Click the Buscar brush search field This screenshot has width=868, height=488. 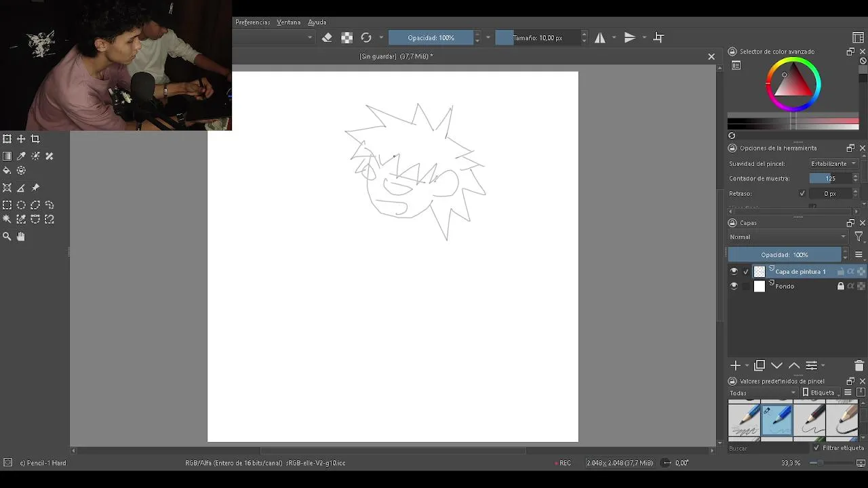pos(769,449)
